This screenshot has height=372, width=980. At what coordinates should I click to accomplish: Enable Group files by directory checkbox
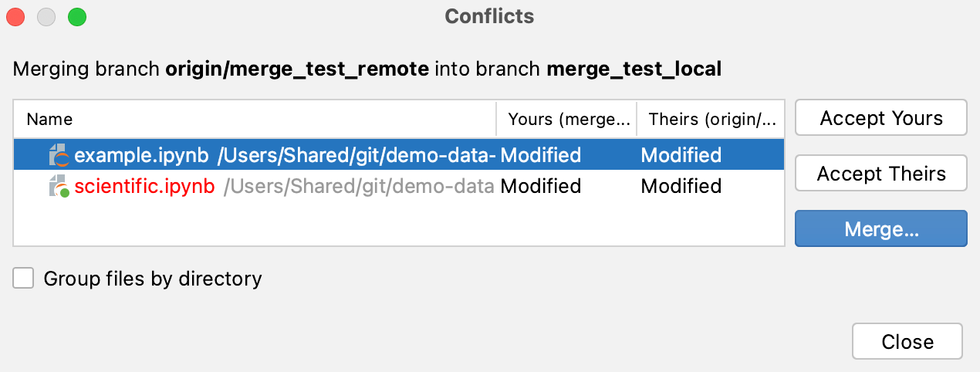click(24, 279)
